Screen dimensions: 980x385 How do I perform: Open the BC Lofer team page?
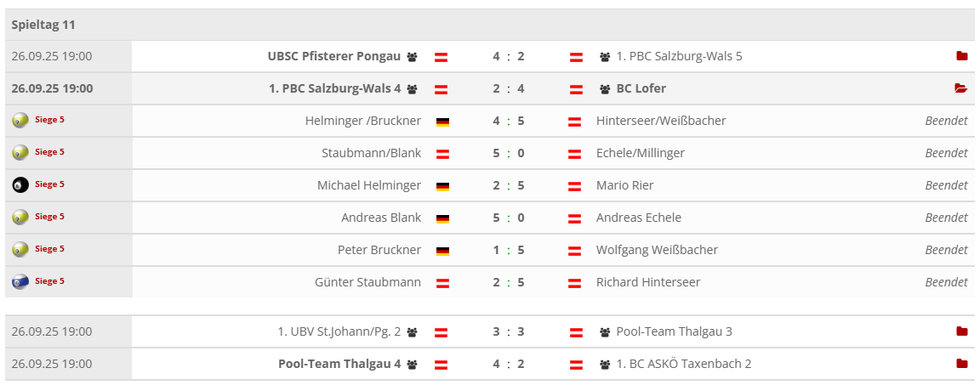(641, 88)
